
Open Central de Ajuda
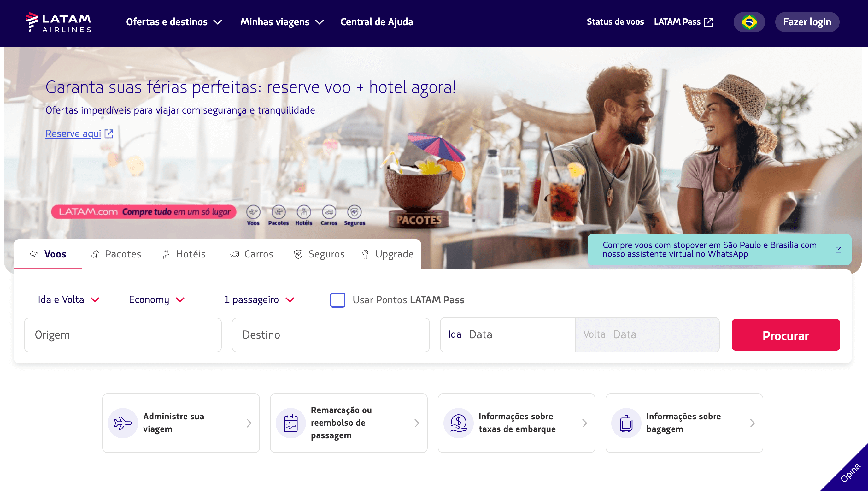[x=376, y=22]
